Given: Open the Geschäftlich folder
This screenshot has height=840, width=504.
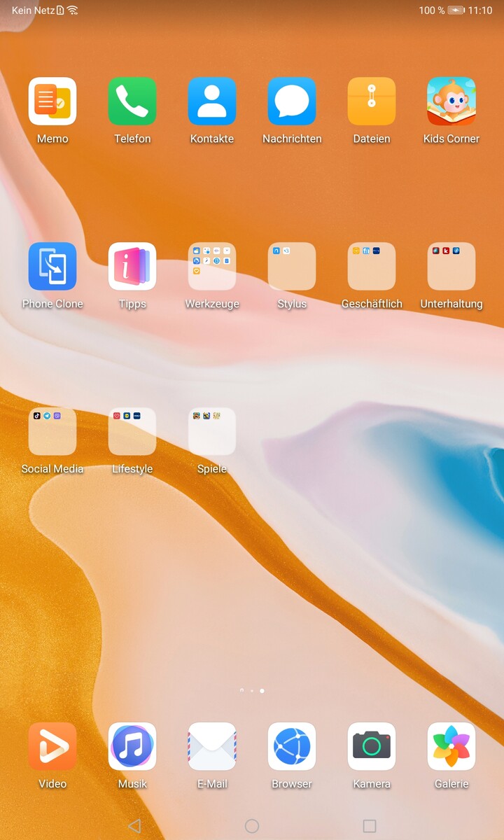Looking at the screenshot, I should point(372,267).
